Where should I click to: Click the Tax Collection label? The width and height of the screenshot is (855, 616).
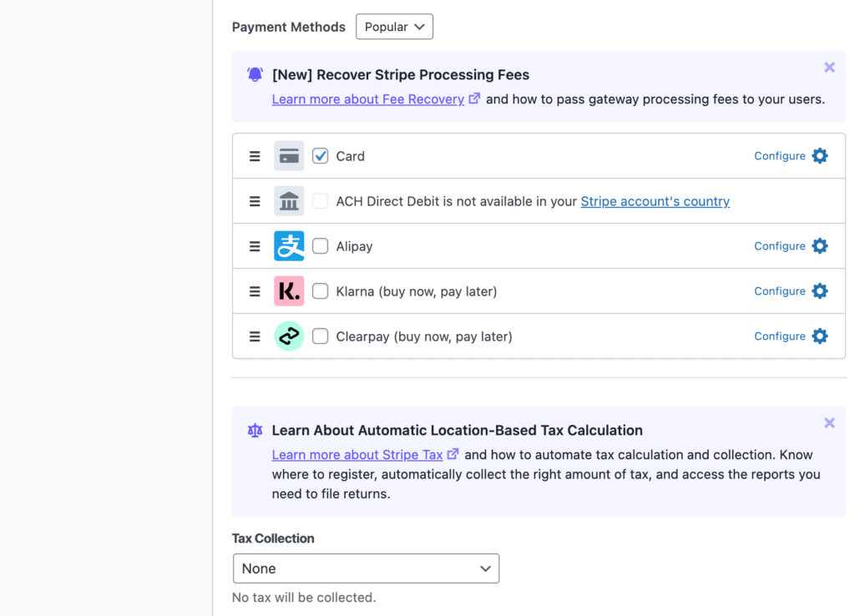[273, 538]
